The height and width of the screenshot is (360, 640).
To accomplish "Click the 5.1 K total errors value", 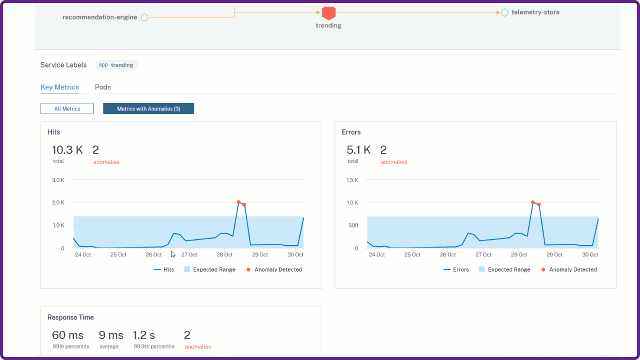I will [358, 150].
